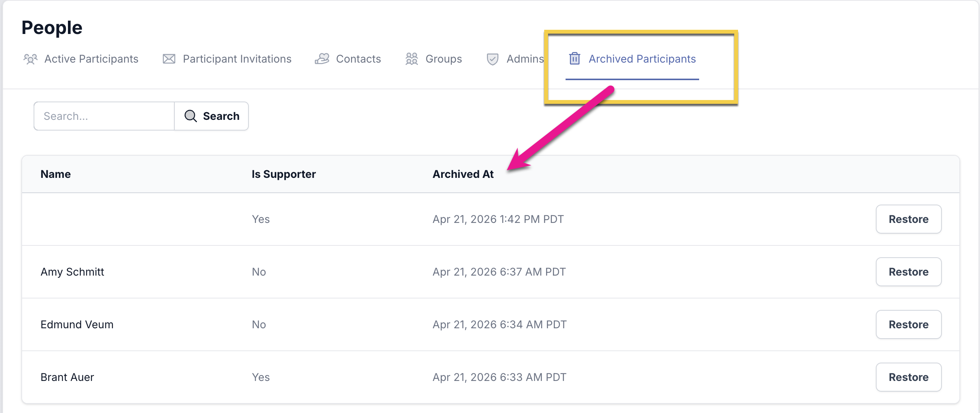The image size is (980, 413).
Task: Click the Contacts hand-heart icon
Action: [322, 59]
